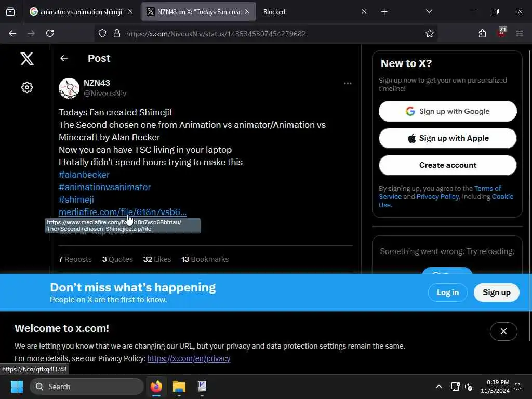Bookmark this page with star icon
This screenshot has width=532, height=399.
click(429, 33)
